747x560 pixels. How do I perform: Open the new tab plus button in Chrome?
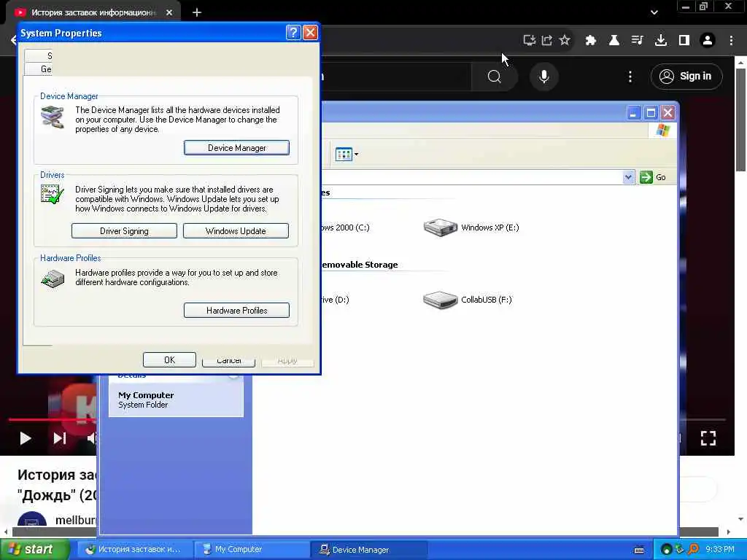[x=197, y=12]
